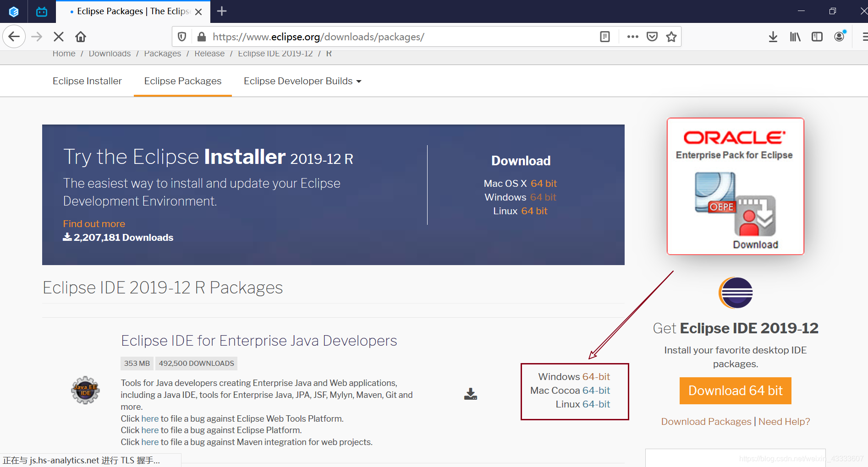
Task: Open the downloads arrow in toolbar
Action: click(773, 37)
